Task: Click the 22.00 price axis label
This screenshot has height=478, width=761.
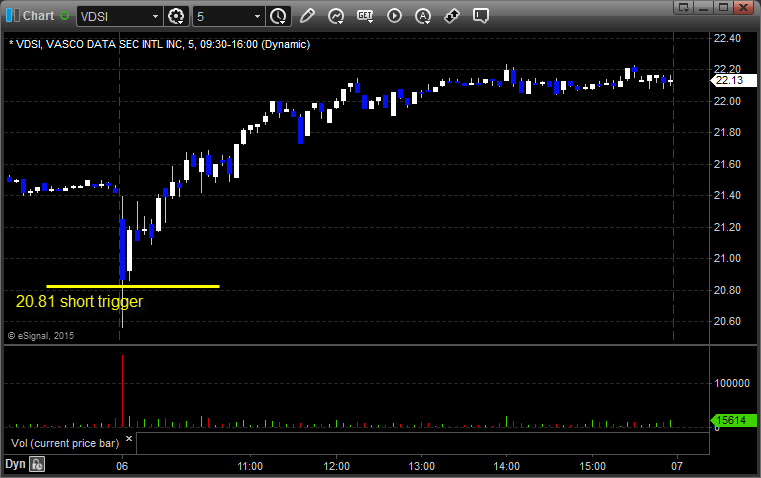Action: point(727,101)
